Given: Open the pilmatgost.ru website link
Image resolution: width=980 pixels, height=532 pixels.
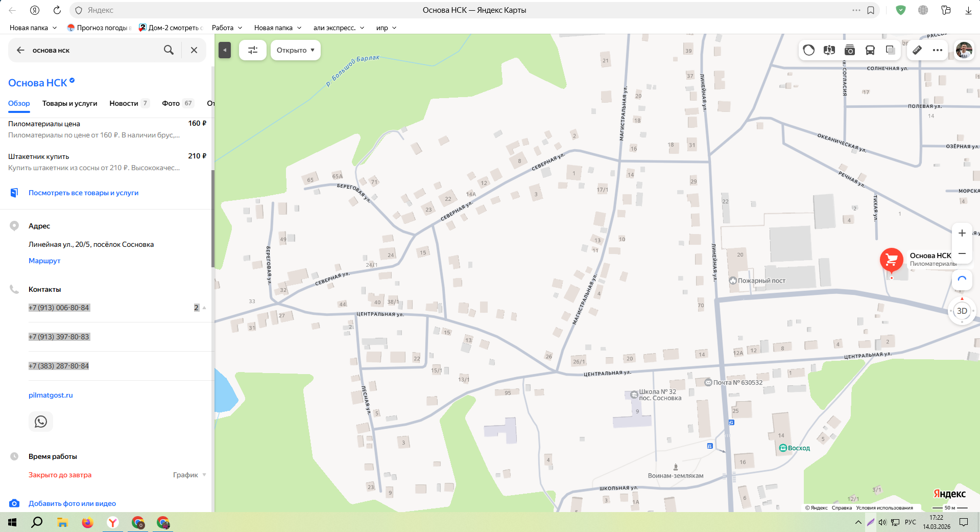Looking at the screenshot, I should point(51,395).
